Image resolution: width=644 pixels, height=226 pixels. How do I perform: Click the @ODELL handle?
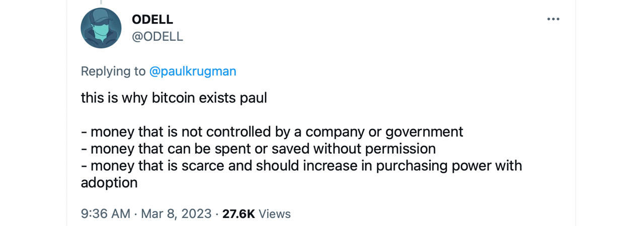tap(157, 37)
